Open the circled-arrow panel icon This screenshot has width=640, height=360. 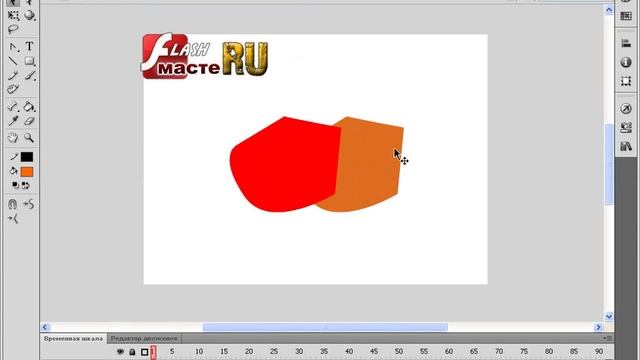(626, 109)
